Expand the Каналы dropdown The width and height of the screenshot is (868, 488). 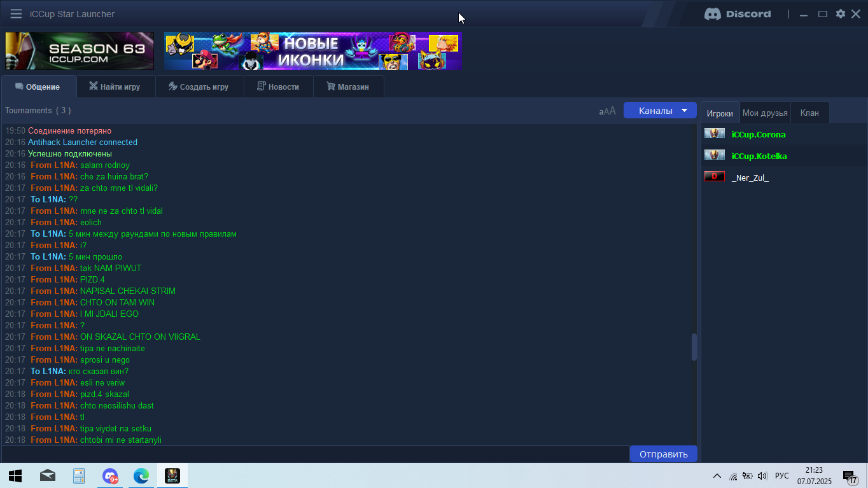click(660, 111)
